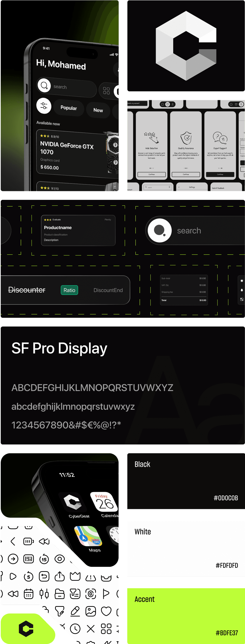
Task: Open the Calendar app showing Friday 26
Action: 104,502
